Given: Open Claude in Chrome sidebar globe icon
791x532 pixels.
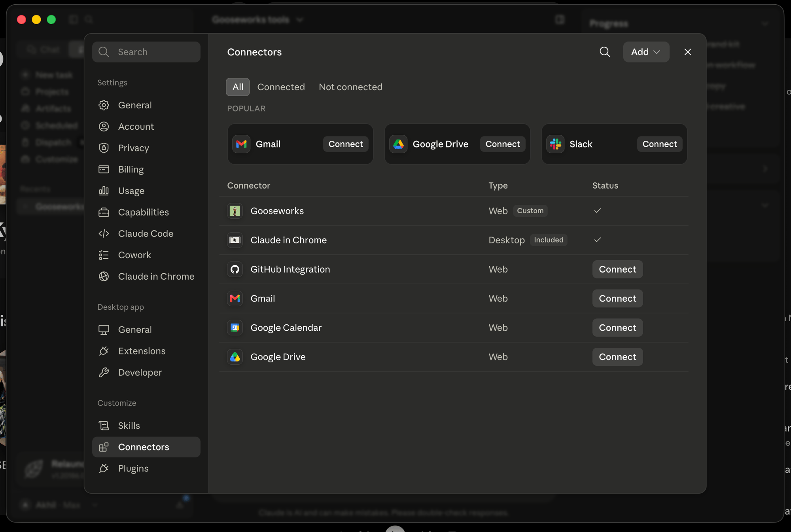Looking at the screenshot, I should point(104,276).
